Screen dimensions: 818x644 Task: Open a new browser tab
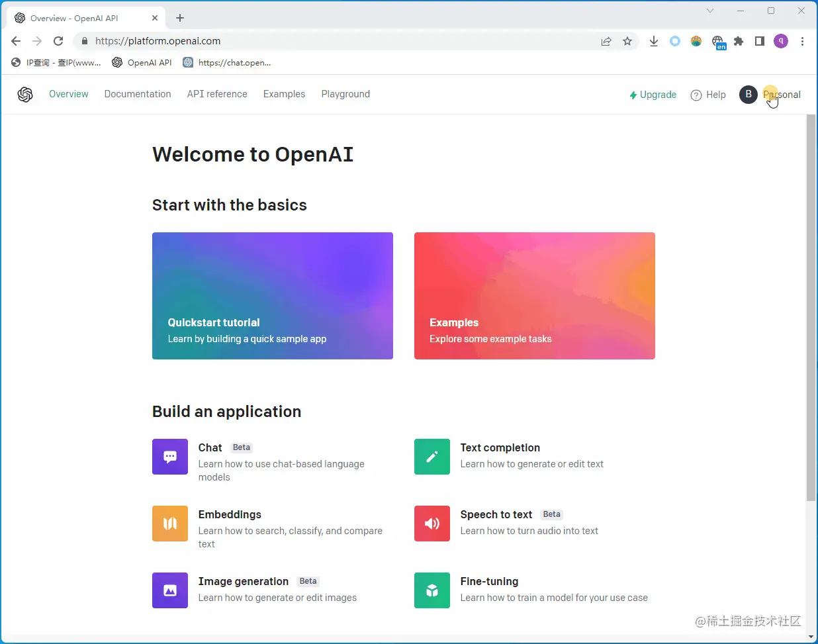coord(180,19)
